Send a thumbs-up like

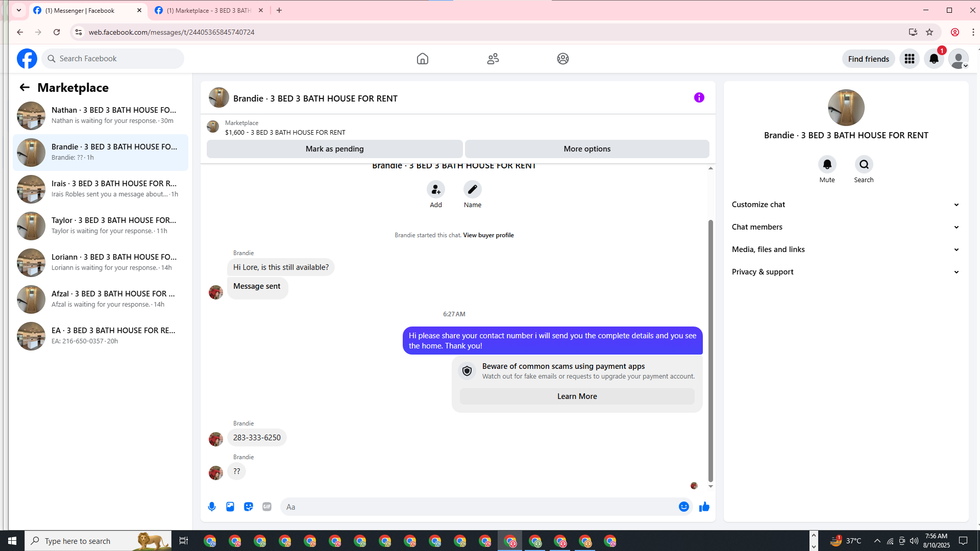704,507
